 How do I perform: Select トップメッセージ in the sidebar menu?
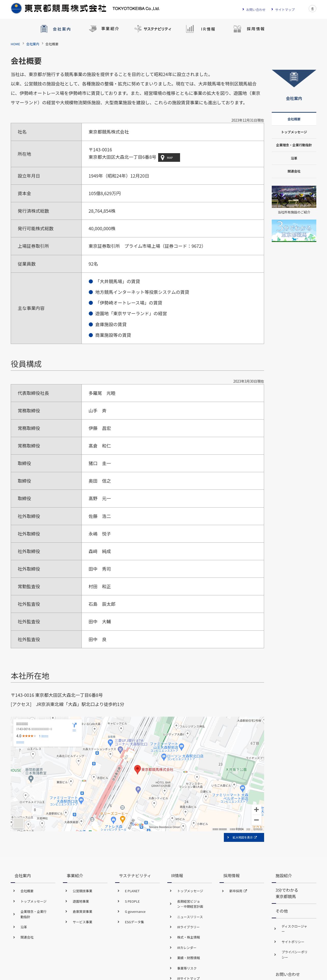click(294, 132)
